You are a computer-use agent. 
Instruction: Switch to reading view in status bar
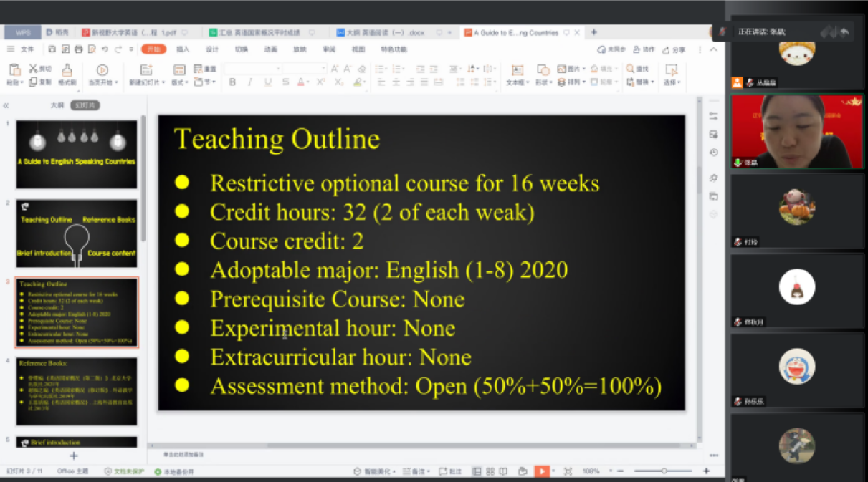point(503,471)
